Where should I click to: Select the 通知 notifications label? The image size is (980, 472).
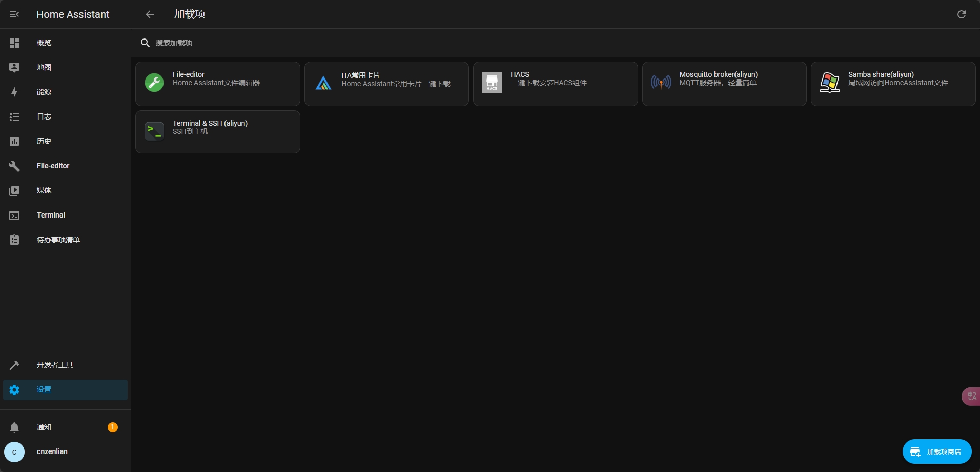pyautogui.click(x=44, y=427)
